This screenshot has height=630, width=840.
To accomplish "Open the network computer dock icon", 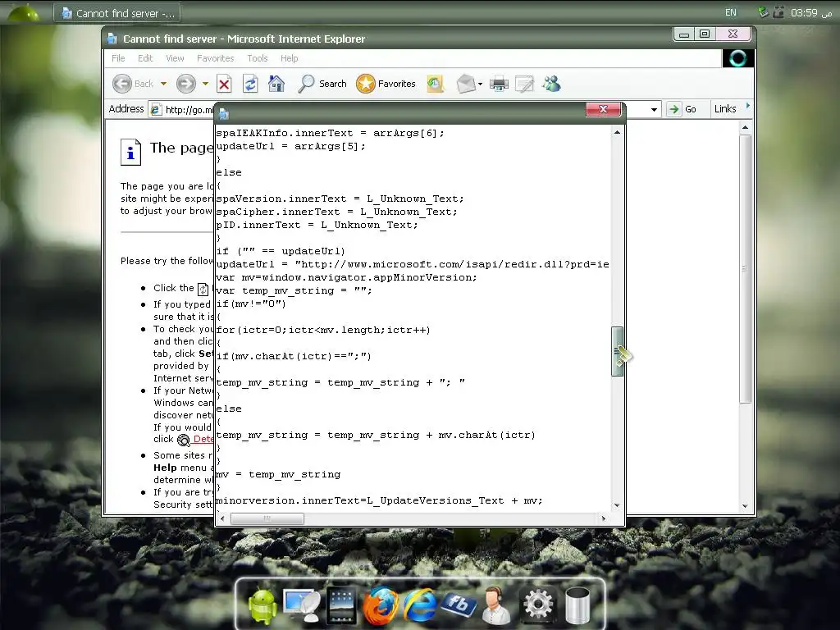I will (x=302, y=605).
